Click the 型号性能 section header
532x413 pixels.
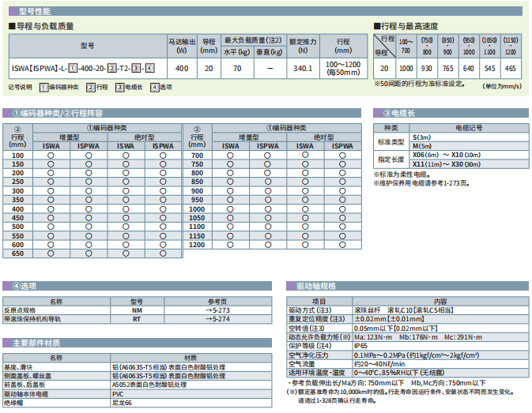[x=266, y=11]
